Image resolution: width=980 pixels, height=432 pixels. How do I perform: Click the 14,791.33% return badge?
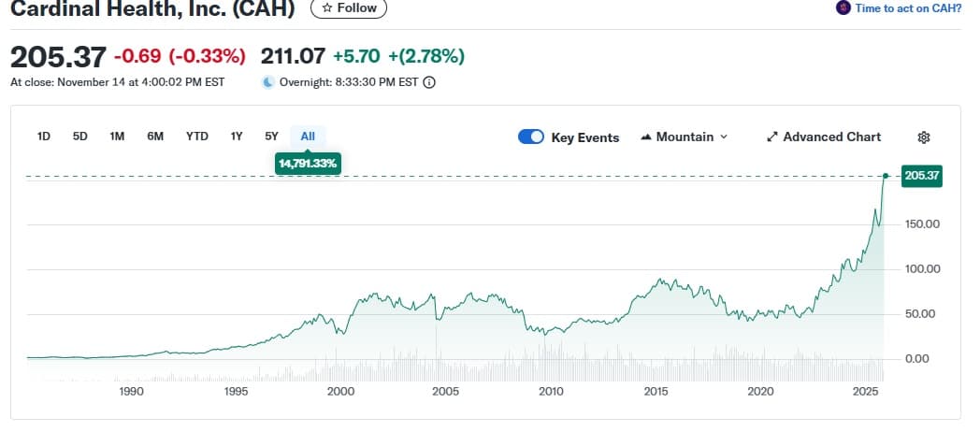click(309, 164)
